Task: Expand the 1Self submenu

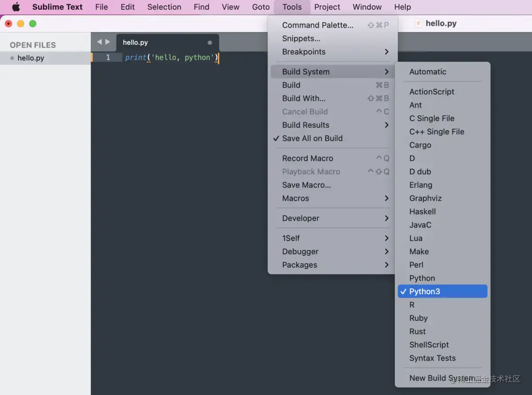Action: pyautogui.click(x=331, y=238)
